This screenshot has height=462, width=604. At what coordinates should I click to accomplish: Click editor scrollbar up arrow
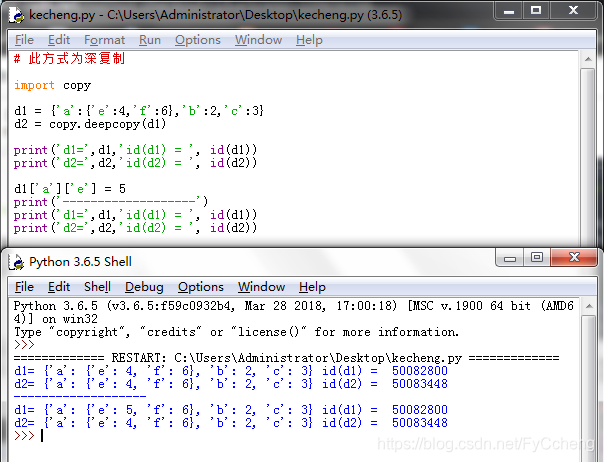(588, 59)
